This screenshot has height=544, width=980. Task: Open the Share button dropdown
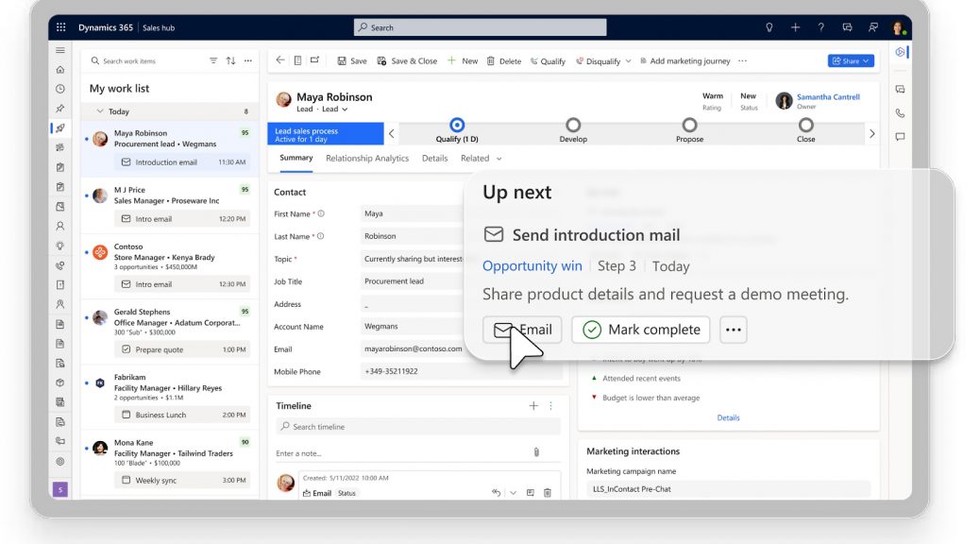coord(851,60)
